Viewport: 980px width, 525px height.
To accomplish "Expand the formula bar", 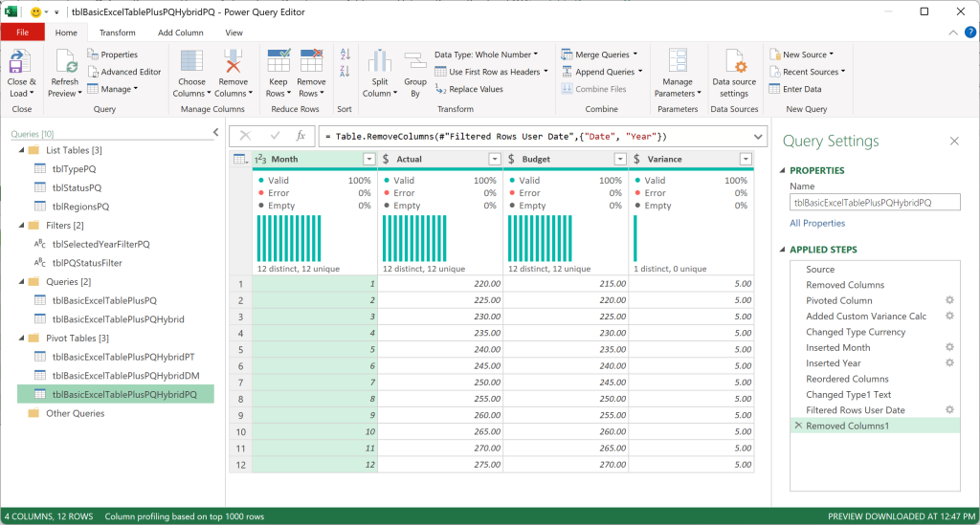I will (x=758, y=136).
